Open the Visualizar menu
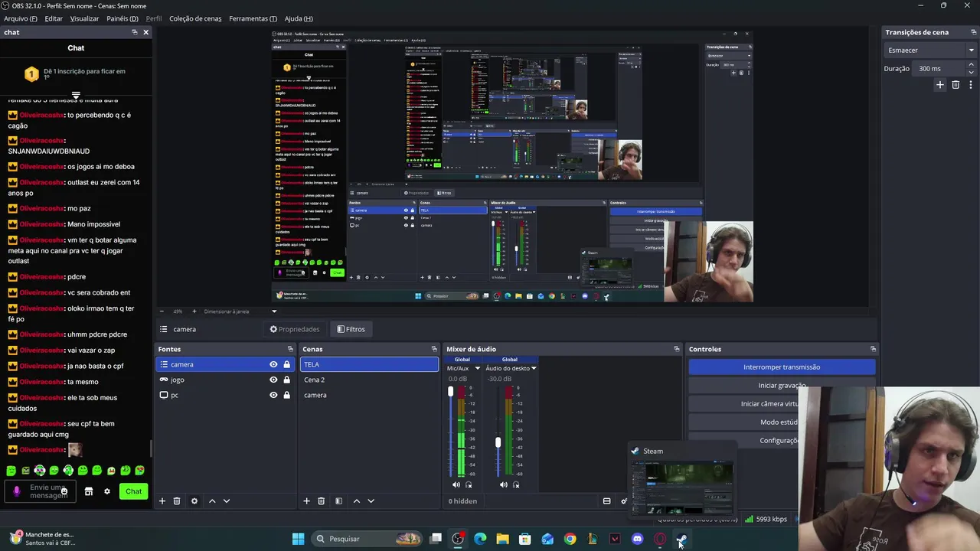Screen dimensions: 980x551 [84, 18]
